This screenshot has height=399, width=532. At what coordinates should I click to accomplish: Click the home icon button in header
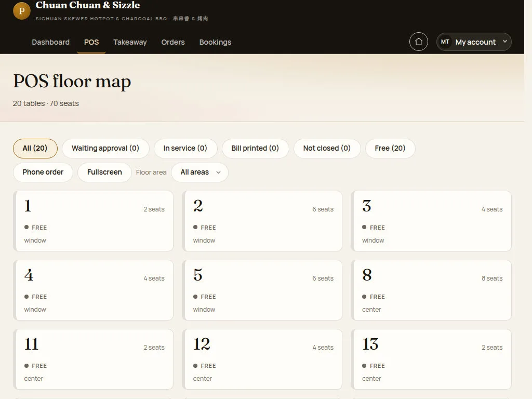418,42
